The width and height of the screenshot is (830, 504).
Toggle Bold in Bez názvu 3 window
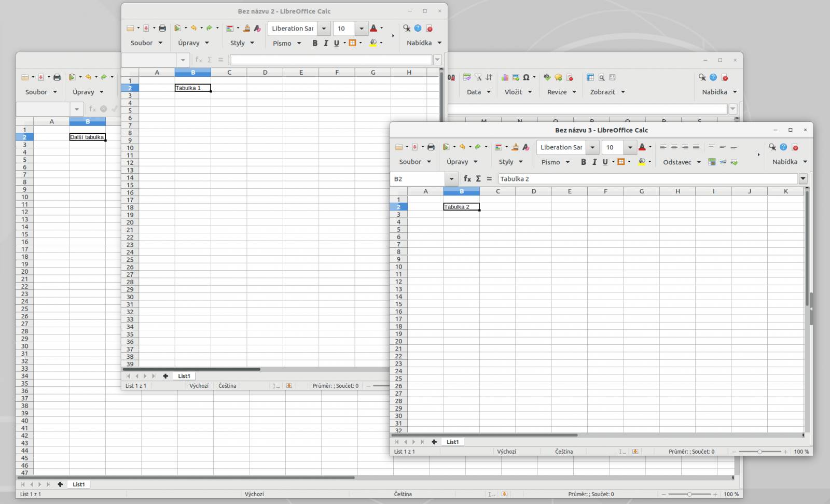pyautogui.click(x=584, y=162)
